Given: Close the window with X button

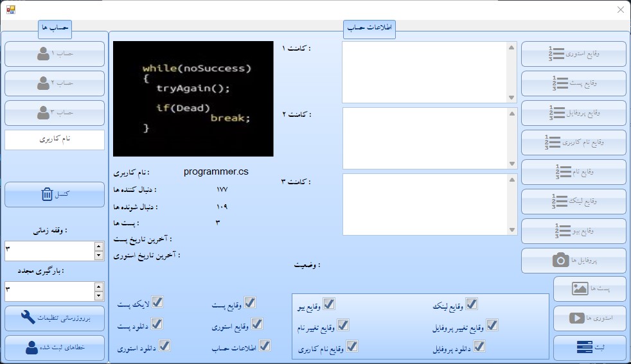Looking at the screenshot, I should tap(621, 10).
